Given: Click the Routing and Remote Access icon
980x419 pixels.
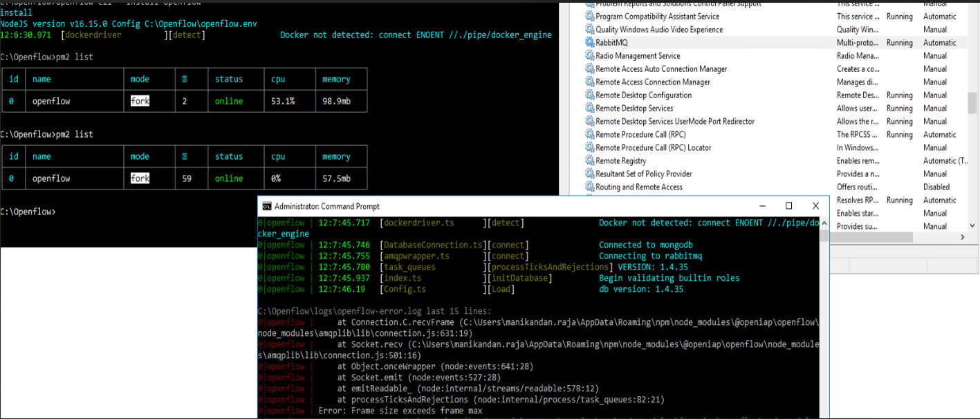Looking at the screenshot, I should [589, 187].
